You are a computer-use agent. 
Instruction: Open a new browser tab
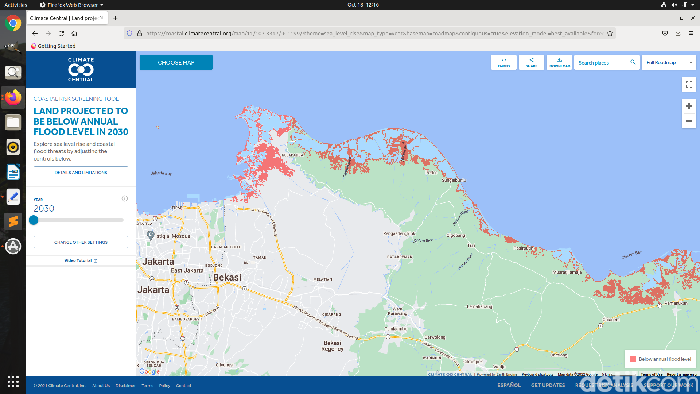(115, 18)
